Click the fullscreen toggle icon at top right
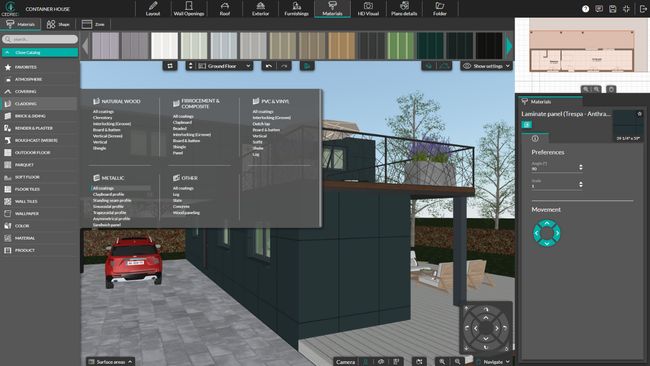Viewport: 650px width, 366px height. 626,9
